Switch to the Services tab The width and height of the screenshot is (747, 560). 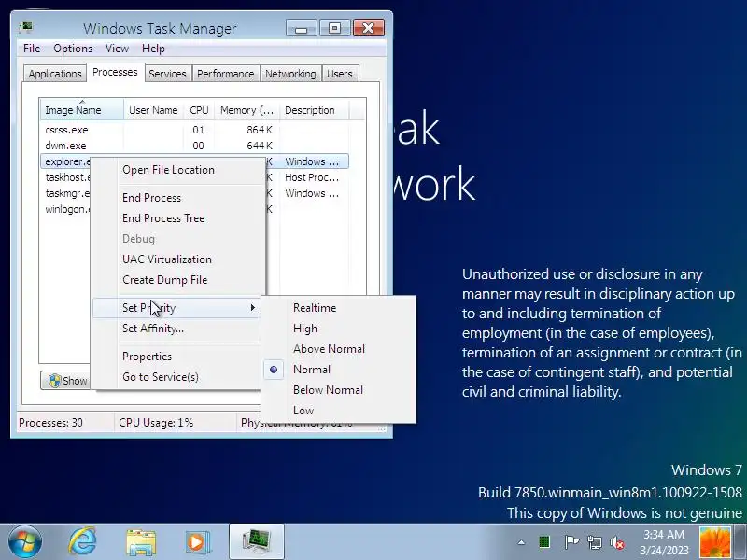(167, 74)
